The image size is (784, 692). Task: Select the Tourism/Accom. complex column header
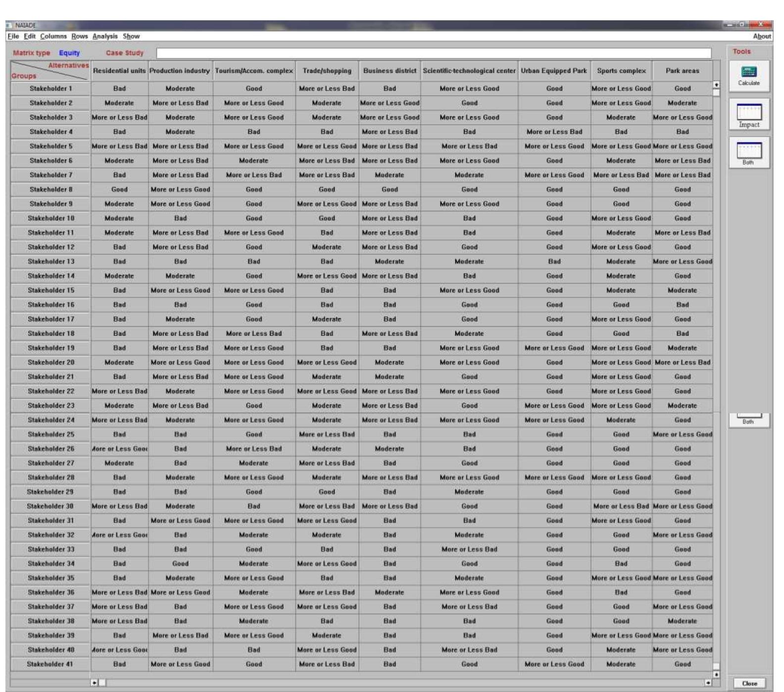254,71
